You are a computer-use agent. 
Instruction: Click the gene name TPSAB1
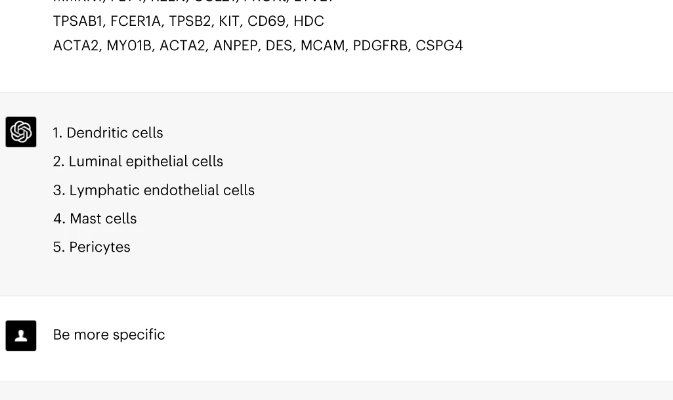point(78,21)
